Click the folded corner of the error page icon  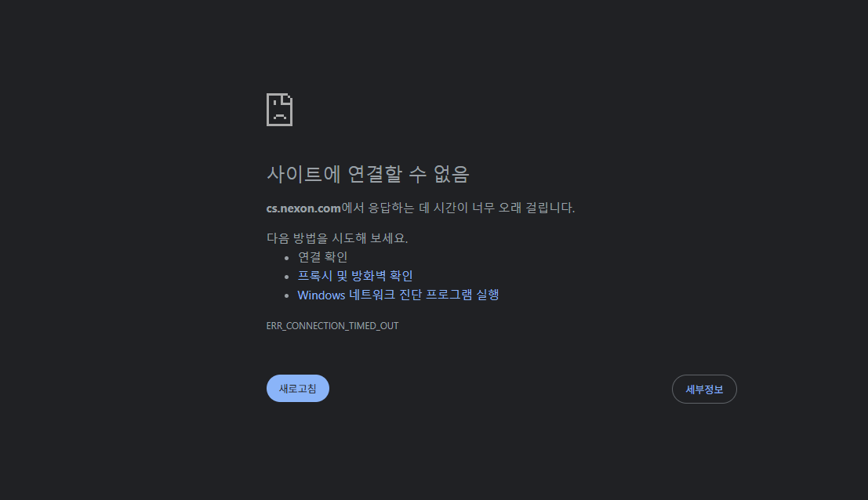click(287, 99)
